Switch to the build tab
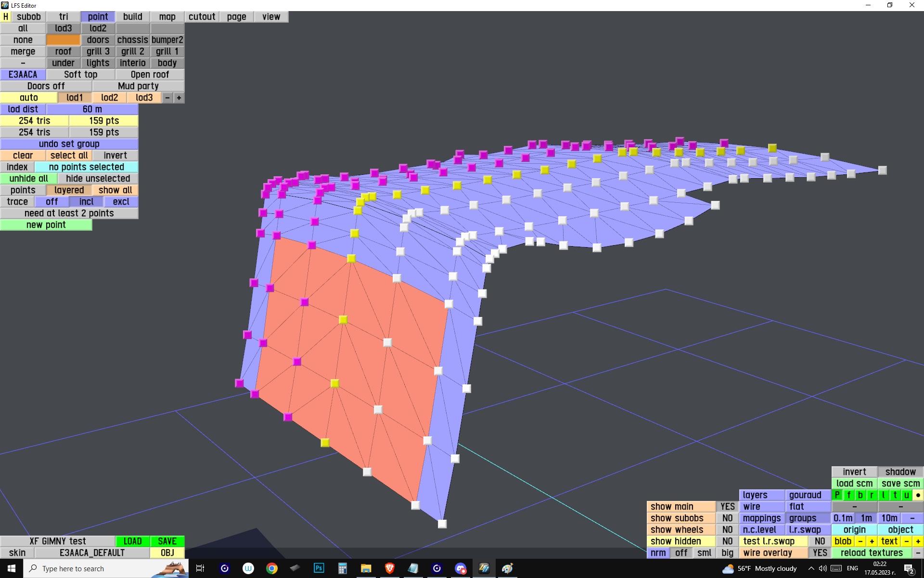The width and height of the screenshot is (924, 578). pyautogui.click(x=132, y=16)
